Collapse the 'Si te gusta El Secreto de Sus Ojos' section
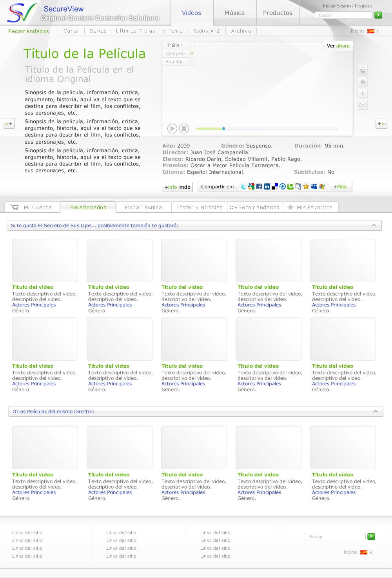This screenshot has height=578, width=392. [374, 225]
